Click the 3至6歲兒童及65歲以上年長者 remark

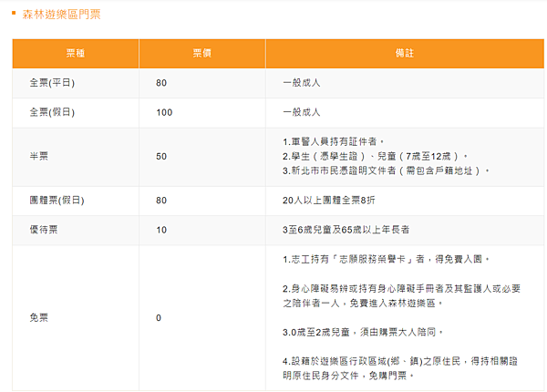click(x=346, y=230)
